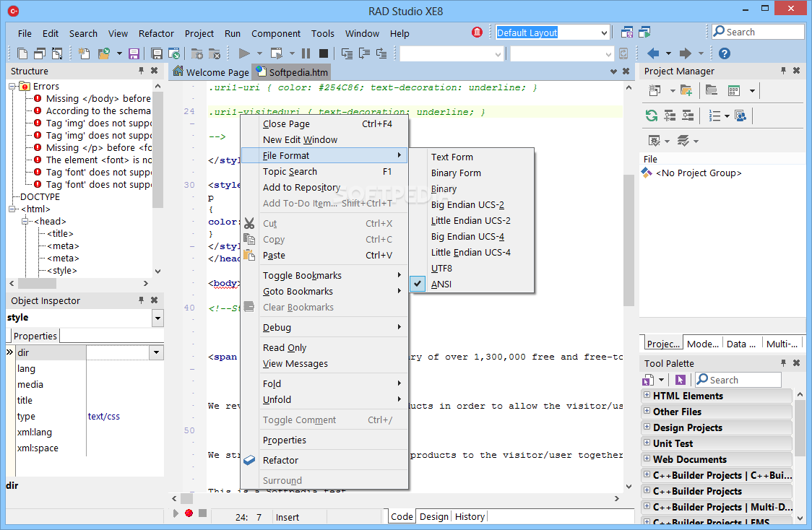This screenshot has width=812, height=530.
Task: Select the DOCTYPE node in Structure
Action: click(40, 197)
